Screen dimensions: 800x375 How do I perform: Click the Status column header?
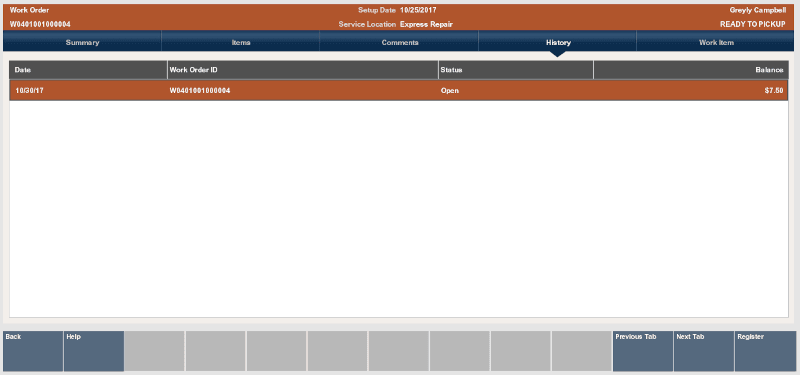coord(516,70)
